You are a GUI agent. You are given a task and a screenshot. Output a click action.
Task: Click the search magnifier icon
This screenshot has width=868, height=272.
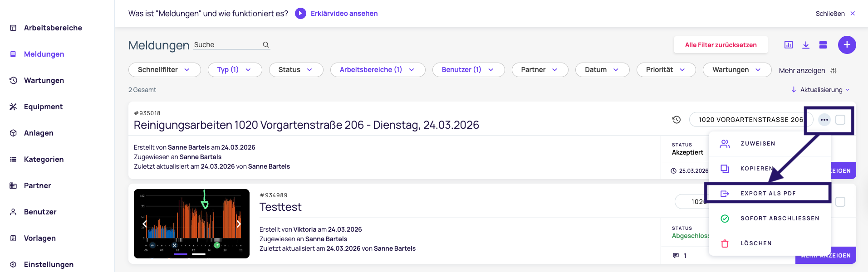pyautogui.click(x=266, y=45)
